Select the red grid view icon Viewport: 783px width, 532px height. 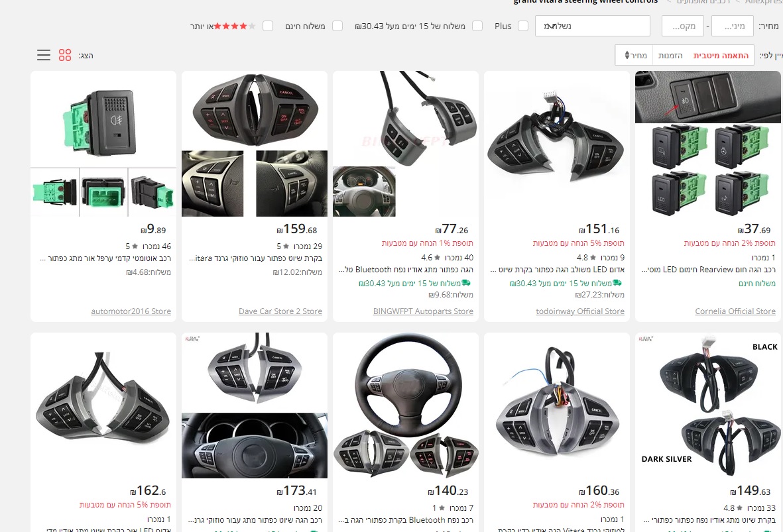(65, 55)
